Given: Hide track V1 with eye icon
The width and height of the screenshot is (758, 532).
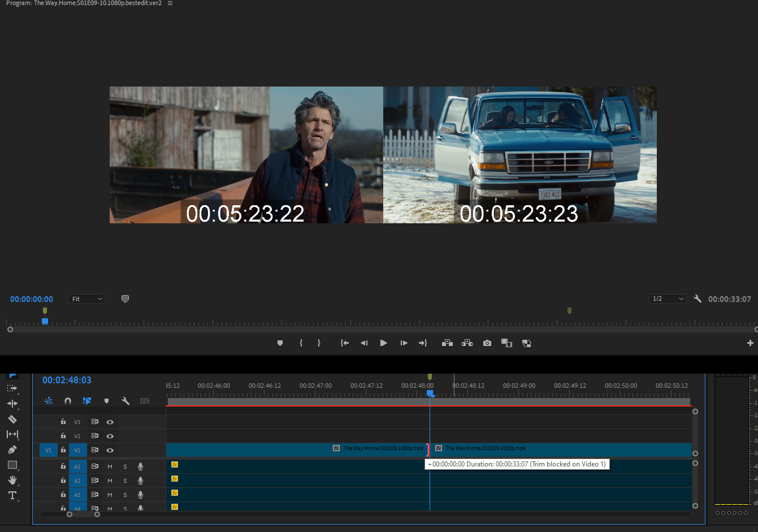Looking at the screenshot, I should tap(110, 450).
